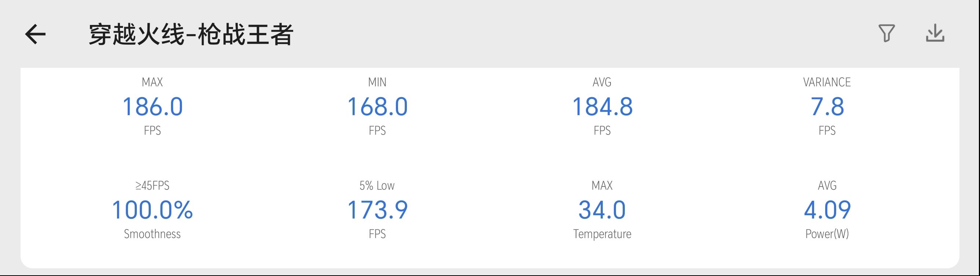Tap the FPS unit under 184.8
The height and width of the screenshot is (276, 980).
(x=602, y=131)
